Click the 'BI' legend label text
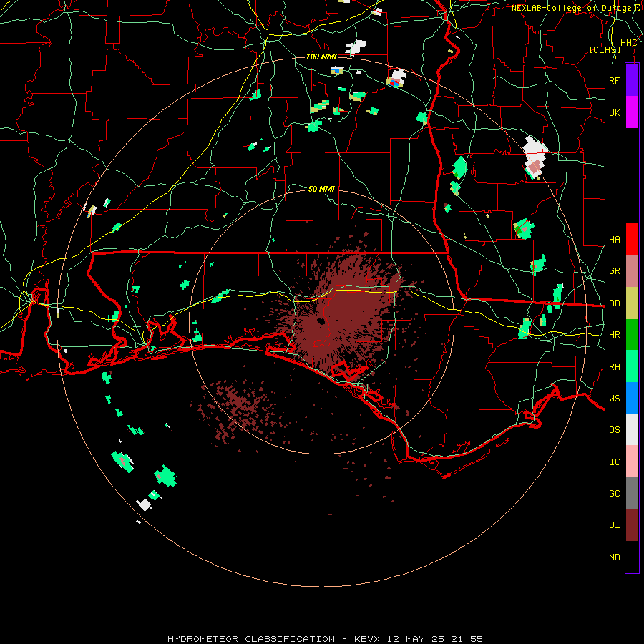The height and width of the screenshot is (644, 644). click(614, 525)
